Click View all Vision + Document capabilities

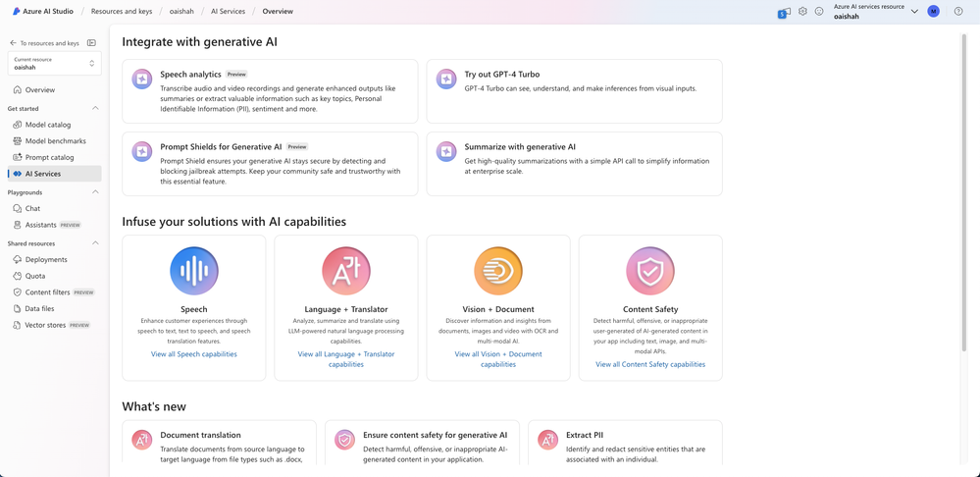(x=498, y=359)
